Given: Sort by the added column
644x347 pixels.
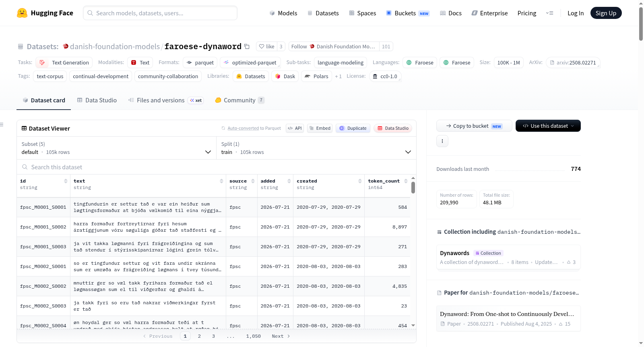Looking at the screenshot, I should tap(289, 181).
